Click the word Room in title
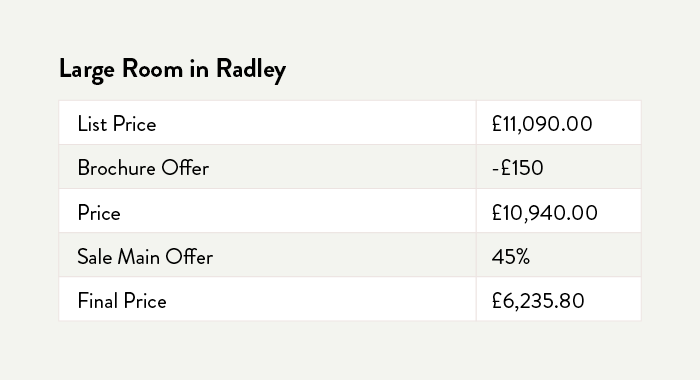The width and height of the screenshot is (700, 380). (x=152, y=69)
